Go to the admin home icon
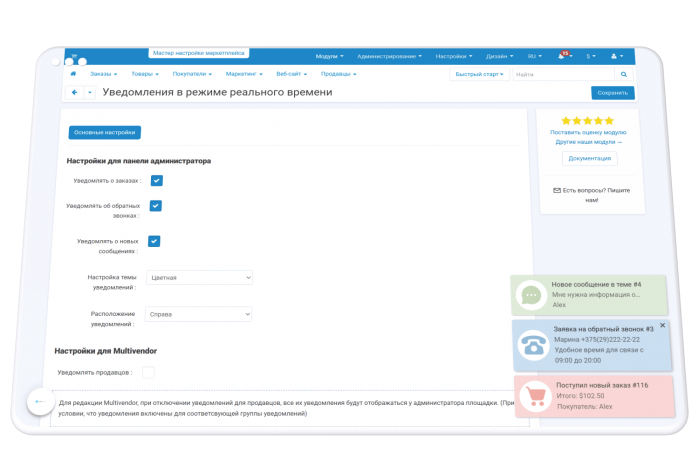This screenshot has height=466, width=700. 73,74
